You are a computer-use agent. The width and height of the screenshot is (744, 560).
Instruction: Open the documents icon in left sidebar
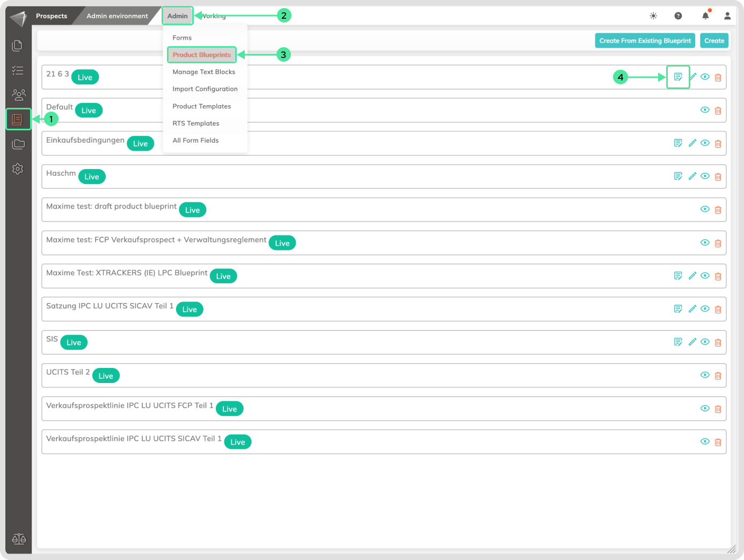[x=17, y=46]
